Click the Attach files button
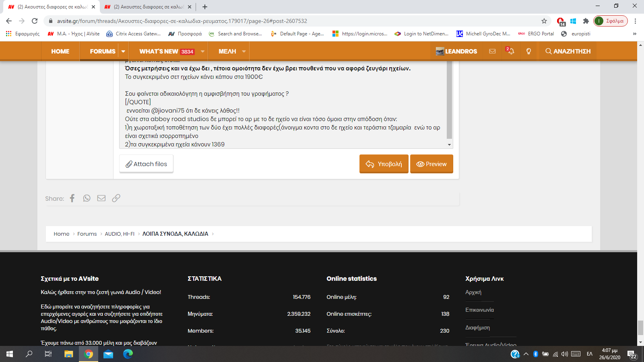644x362 pixels. [x=146, y=164]
